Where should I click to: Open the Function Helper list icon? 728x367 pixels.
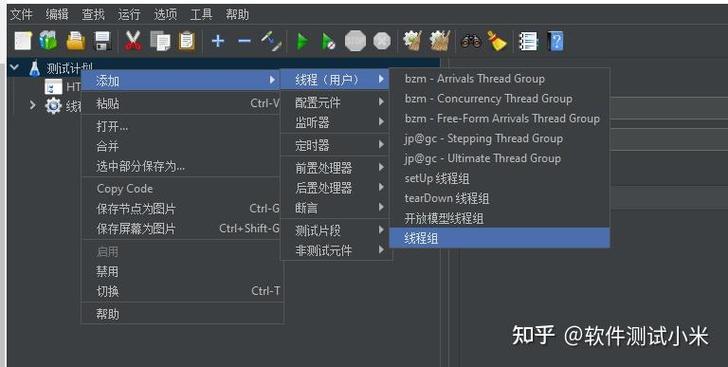(528, 41)
